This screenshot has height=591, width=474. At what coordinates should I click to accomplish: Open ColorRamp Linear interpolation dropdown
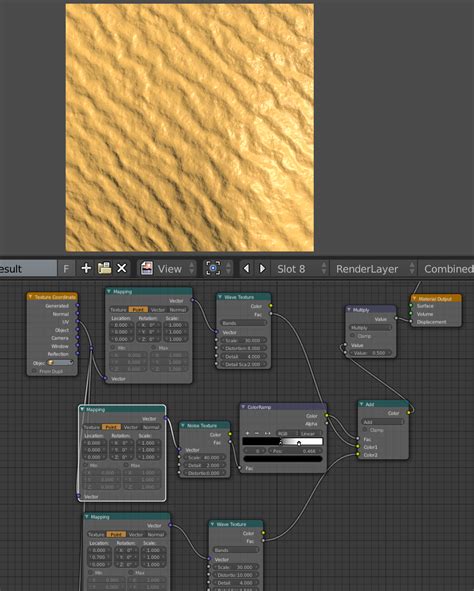click(311, 433)
